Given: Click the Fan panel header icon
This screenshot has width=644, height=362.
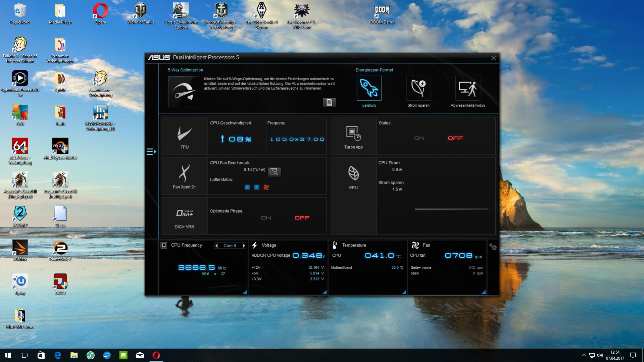Looking at the screenshot, I should (x=415, y=245).
